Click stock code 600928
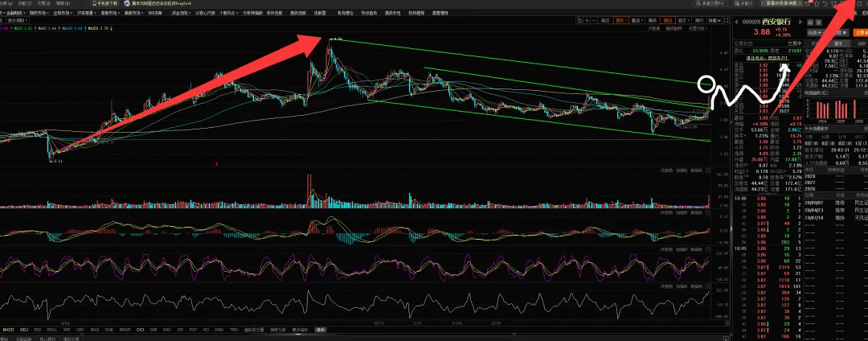 click(x=751, y=23)
